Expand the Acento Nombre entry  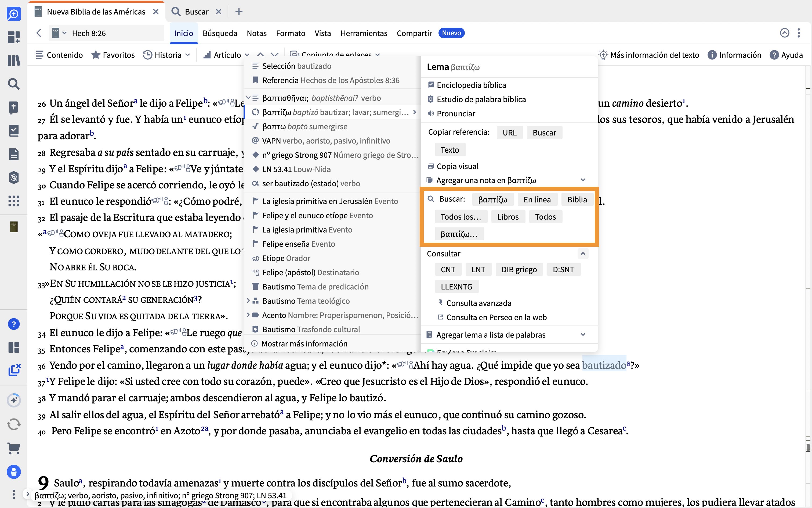(x=248, y=315)
